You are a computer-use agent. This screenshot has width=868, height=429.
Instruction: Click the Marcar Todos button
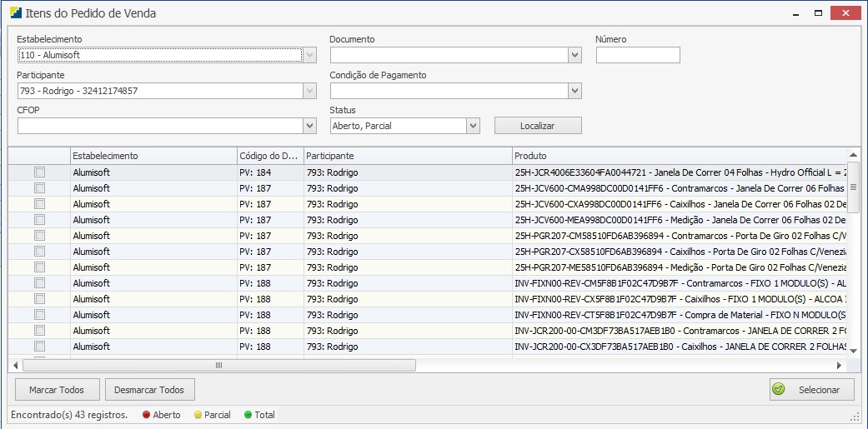click(57, 390)
